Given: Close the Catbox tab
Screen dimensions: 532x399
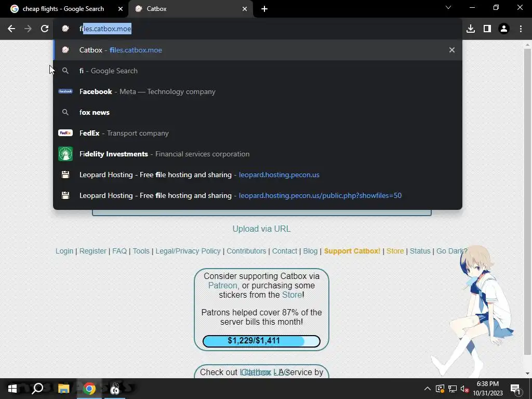Looking at the screenshot, I should (245, 9).
